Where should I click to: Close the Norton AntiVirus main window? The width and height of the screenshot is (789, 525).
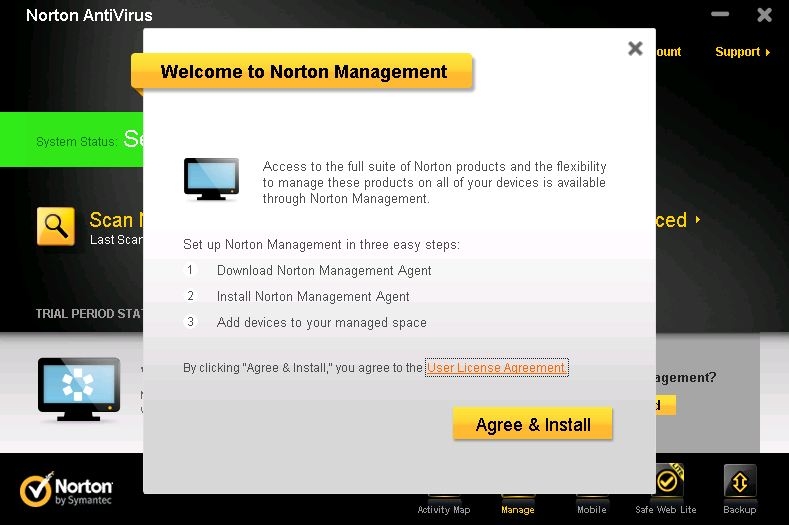764,15
